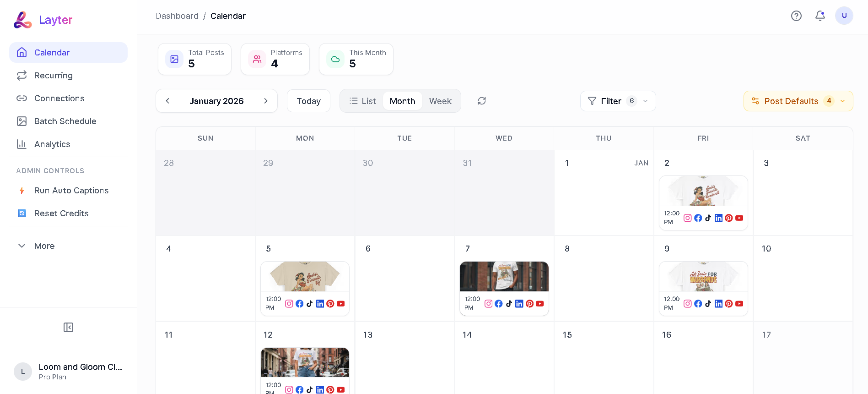
Task: Click Instagram icon on January 2 post
Action: [x=687, y=218]
